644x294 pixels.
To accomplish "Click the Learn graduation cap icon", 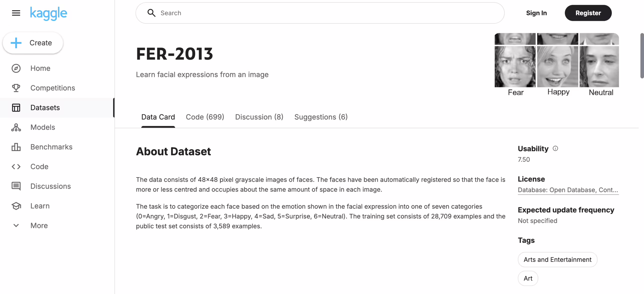I will (16, 206).
